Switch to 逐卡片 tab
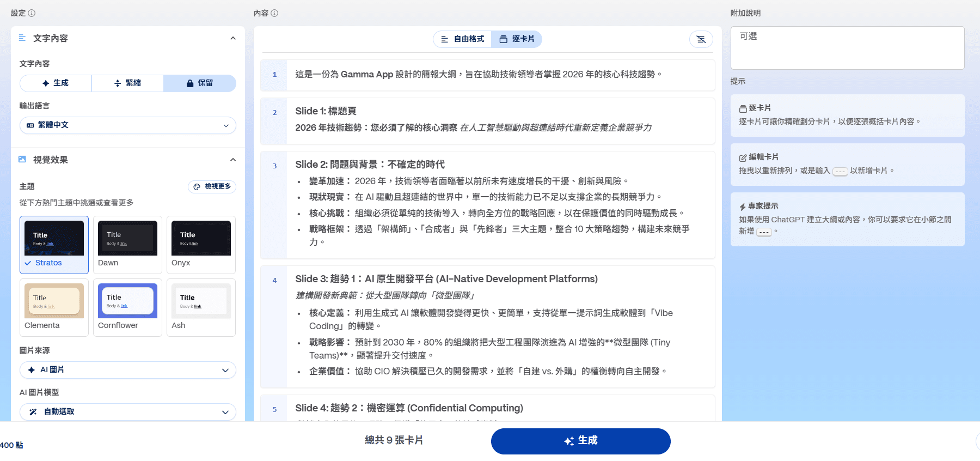The image size is (980, 461). [517, 39]
